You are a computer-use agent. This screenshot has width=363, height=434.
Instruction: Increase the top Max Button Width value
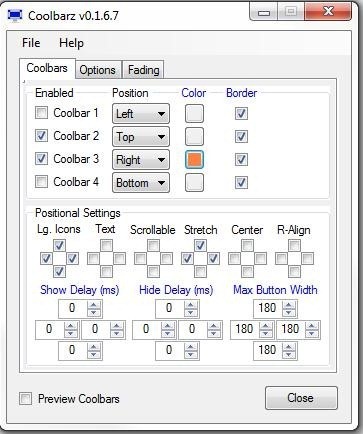point(289,305)
